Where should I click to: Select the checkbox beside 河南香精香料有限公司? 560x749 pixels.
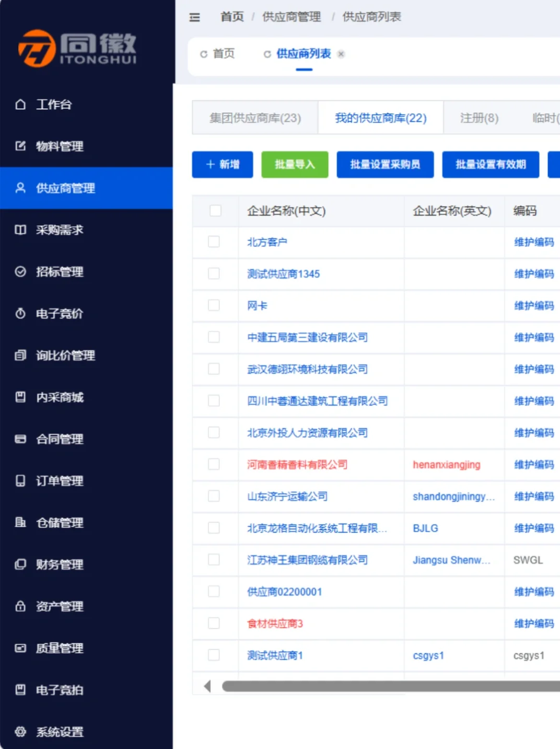pyautogui.click(x=215, y=465)
